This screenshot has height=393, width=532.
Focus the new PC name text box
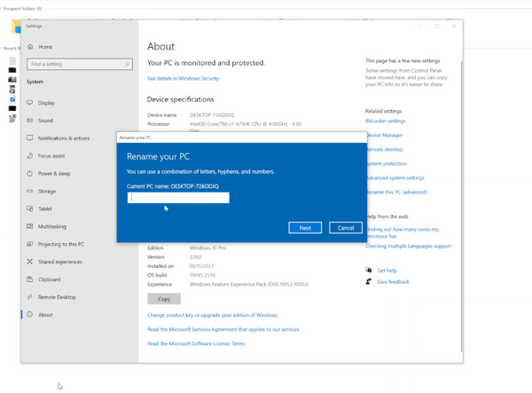click(x=178, y=198)
